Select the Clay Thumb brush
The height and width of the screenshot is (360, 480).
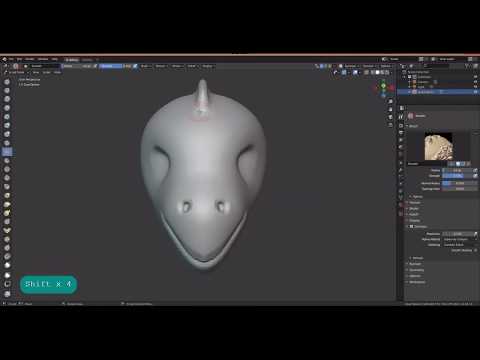click(x=7, y=117)
